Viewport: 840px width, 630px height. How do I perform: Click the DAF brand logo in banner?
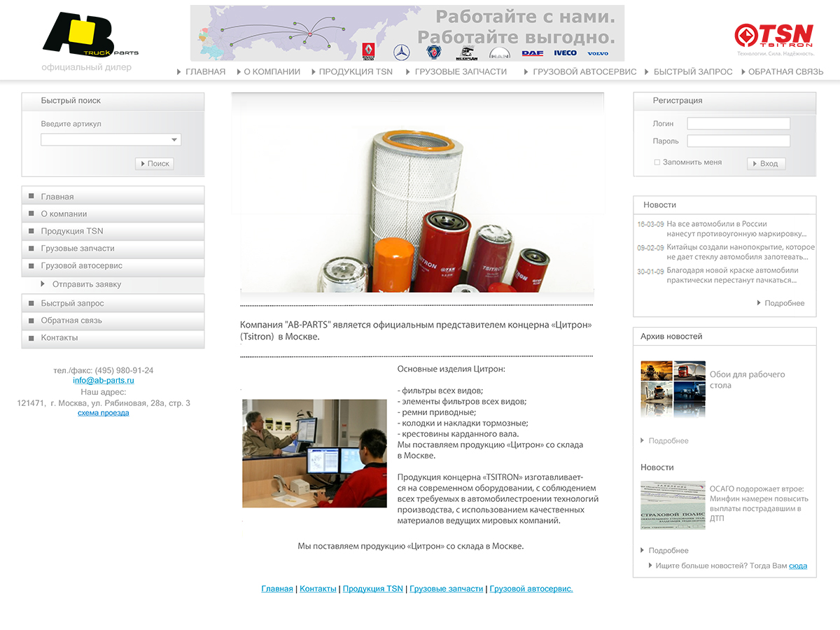532,53
